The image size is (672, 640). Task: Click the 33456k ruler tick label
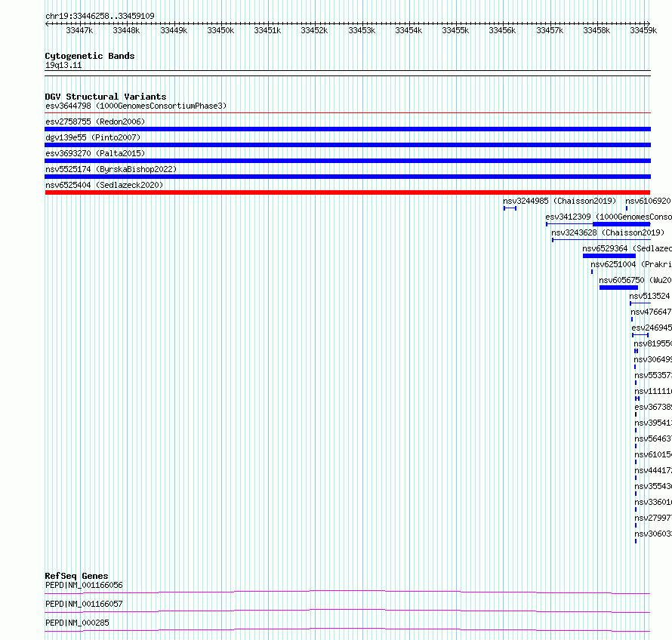click(x=502, y=30)
